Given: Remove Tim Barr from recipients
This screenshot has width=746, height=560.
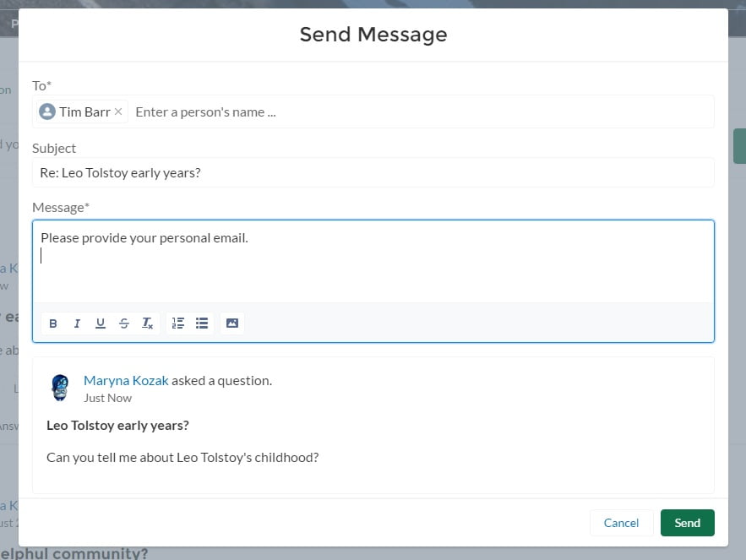Looking at the screenshot, I should (x=118, y=111).
